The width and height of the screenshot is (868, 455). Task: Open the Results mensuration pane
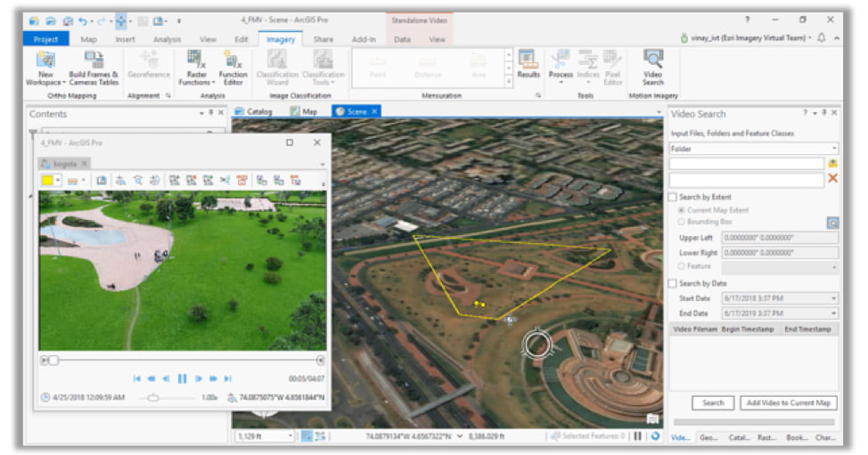(528, 64)
